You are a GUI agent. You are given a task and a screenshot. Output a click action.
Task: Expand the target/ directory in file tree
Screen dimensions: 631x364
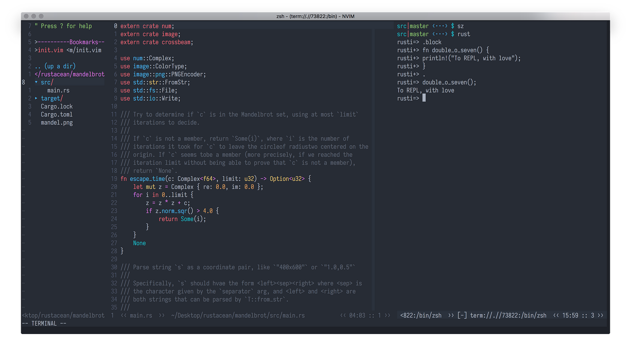point(52,98)
